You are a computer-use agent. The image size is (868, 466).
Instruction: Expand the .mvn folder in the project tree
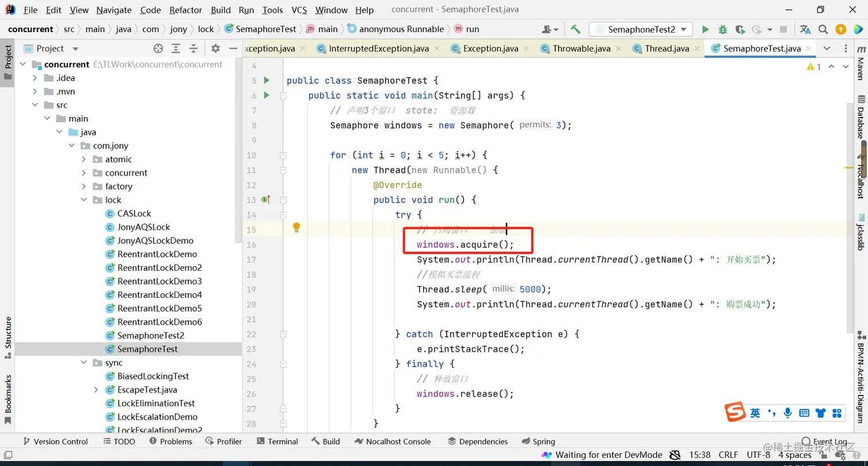click(x=35, y=91)
